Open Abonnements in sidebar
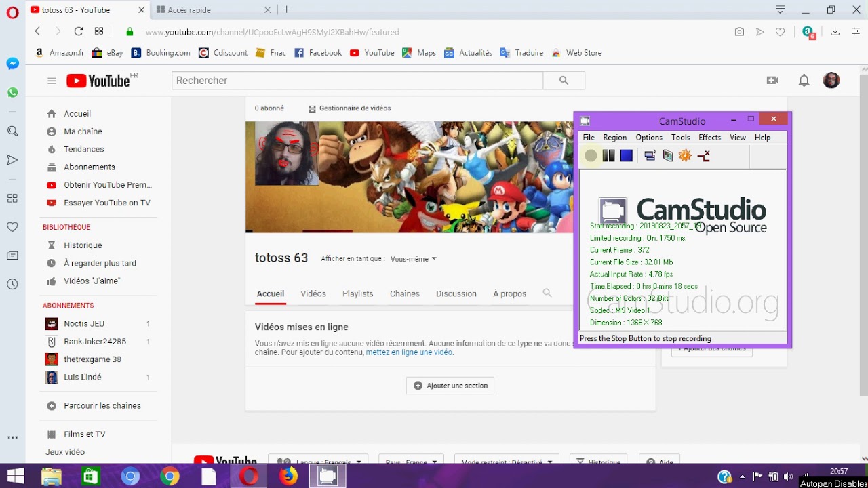Viewport: 868px width, 488px height. point(91,167)
